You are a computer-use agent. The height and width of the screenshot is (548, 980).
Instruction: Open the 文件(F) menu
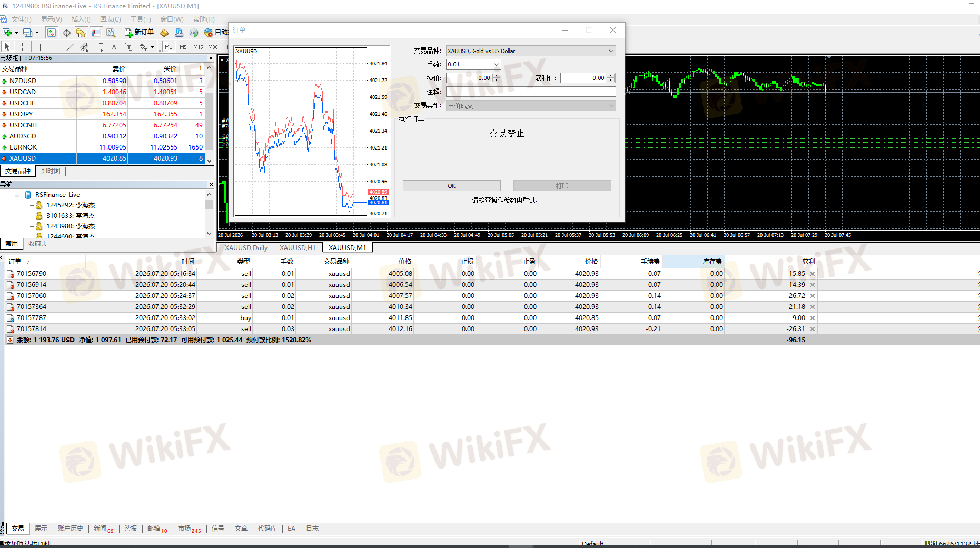click(x=22, y=19)
